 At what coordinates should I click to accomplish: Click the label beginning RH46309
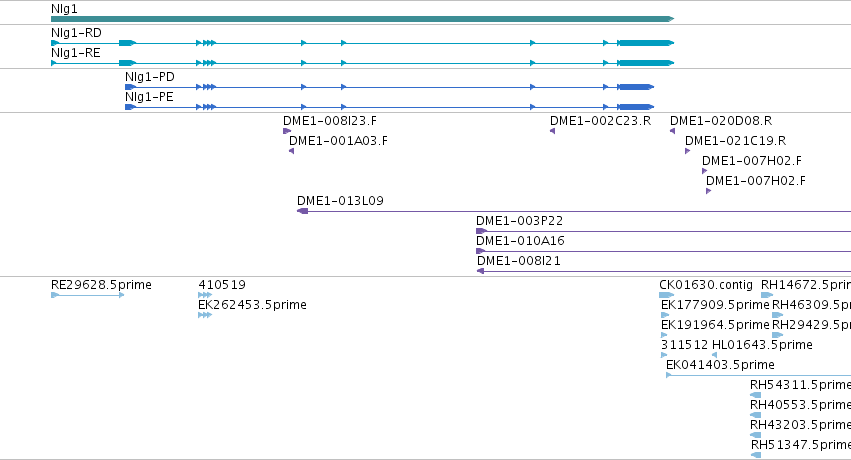811,305
